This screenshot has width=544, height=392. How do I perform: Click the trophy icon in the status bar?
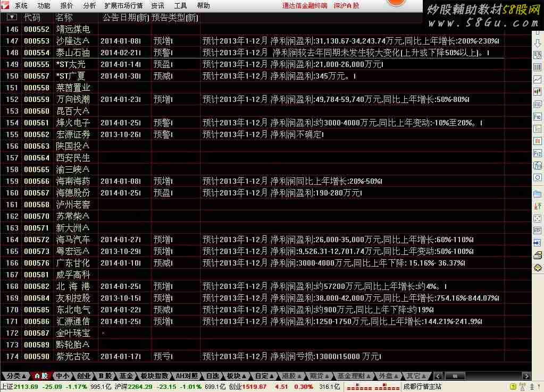523,387
